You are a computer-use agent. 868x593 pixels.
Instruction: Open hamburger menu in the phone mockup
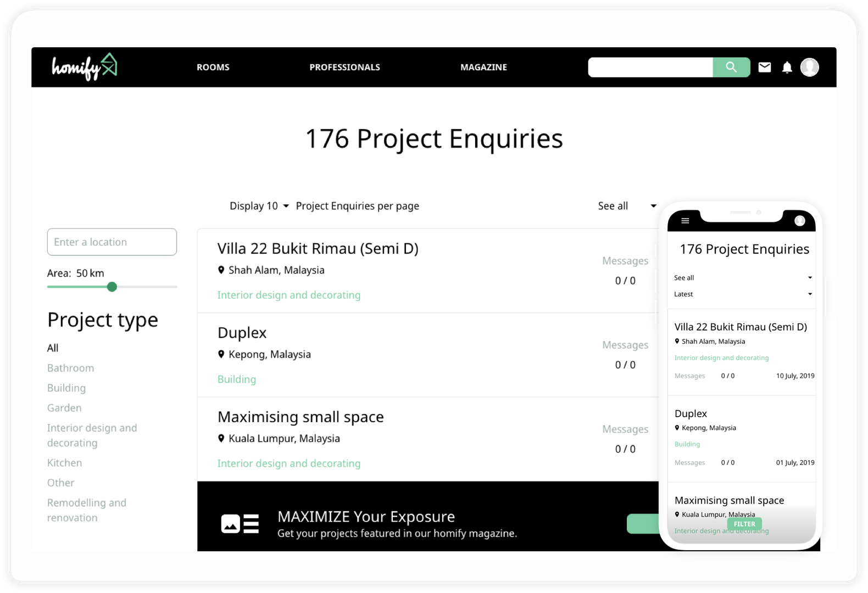pyautogui.click(x=685, y=221)
